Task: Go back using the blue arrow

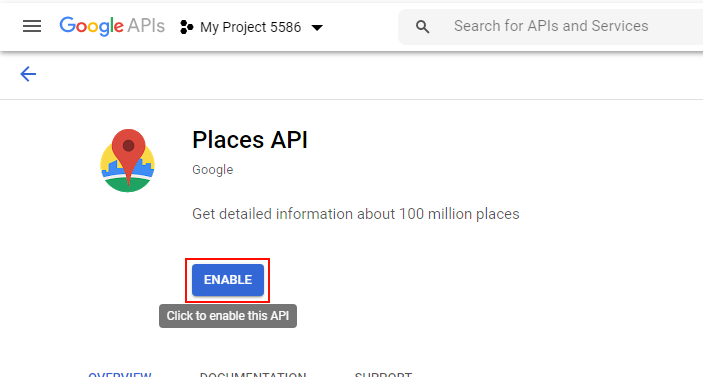Action: click(x=28, y=74)
